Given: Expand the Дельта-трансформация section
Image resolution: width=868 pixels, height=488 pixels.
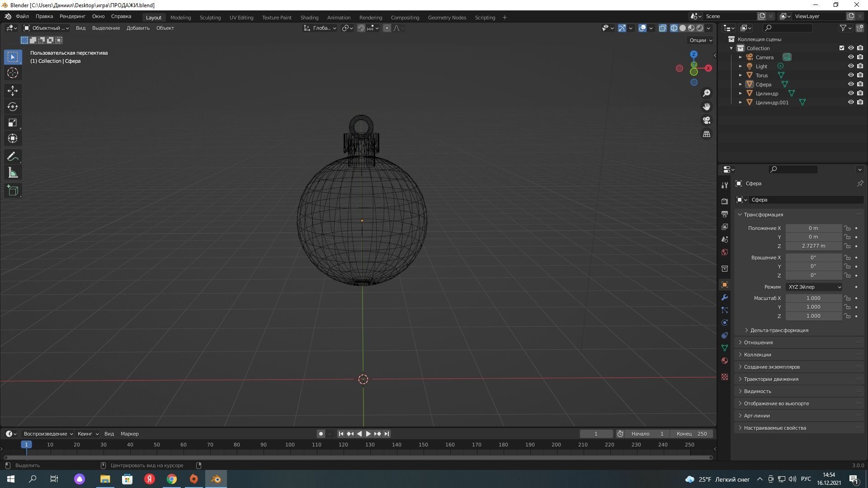Looking at the screenshot, I should [778, 330].
